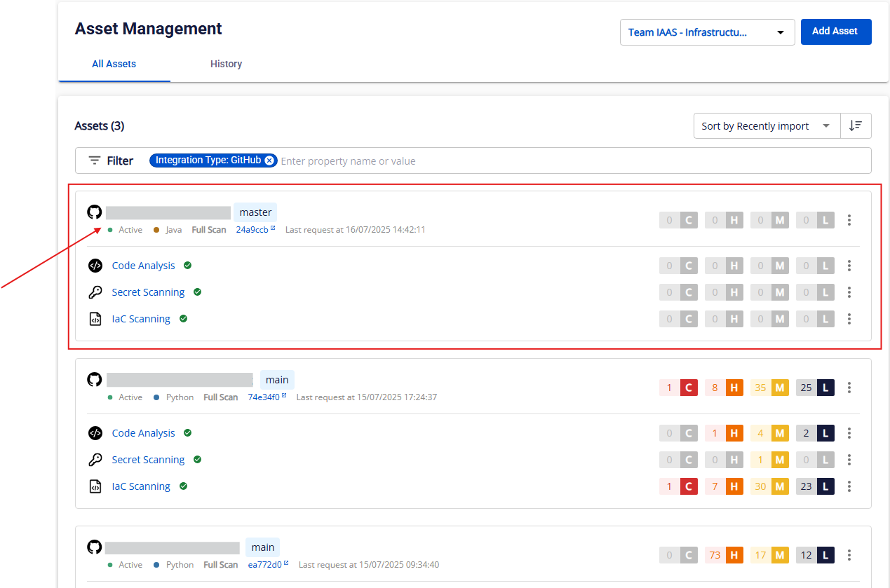Open Code Analysis link in first asset

[143, 266]
